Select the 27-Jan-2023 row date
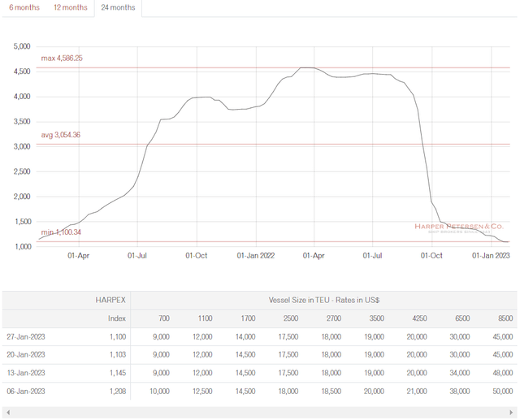Image resolution: width=520 pixels, height=420 pixels. click(28, 336)
